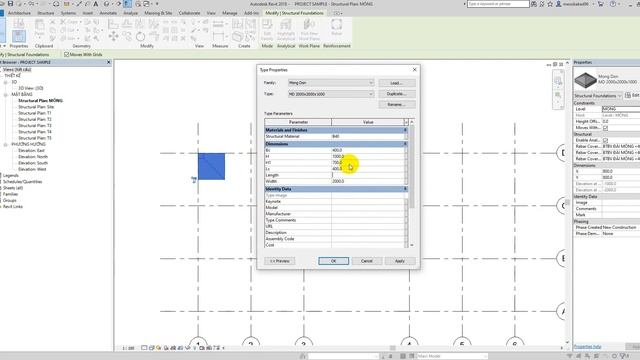This screenshot has width=640, height=360.
Task: Click the user account sign-in icon
Action: pos(558,4)
